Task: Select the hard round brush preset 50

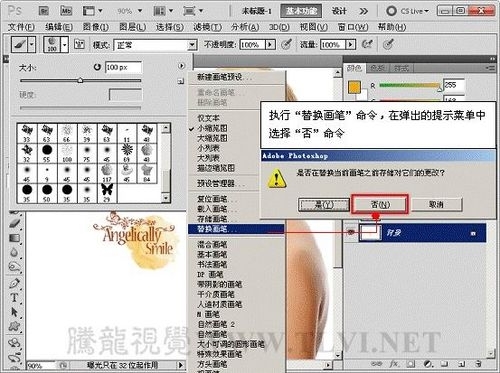Action: click(x=47, y=193)
